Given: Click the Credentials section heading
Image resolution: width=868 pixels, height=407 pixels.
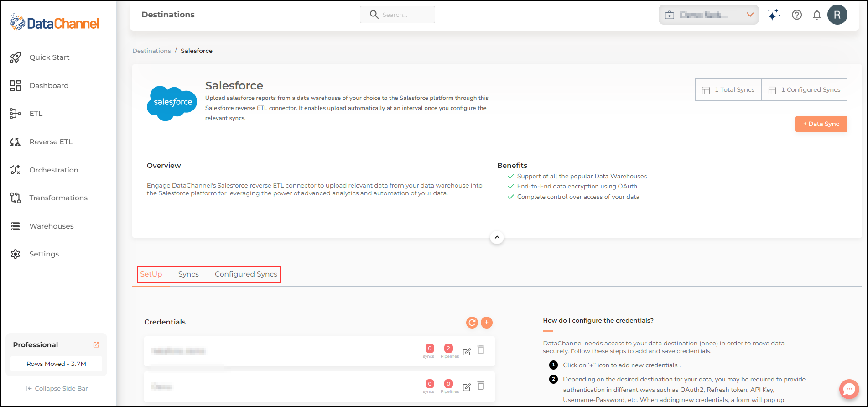Looking at the screenshot, I should [x=165, y=322].
